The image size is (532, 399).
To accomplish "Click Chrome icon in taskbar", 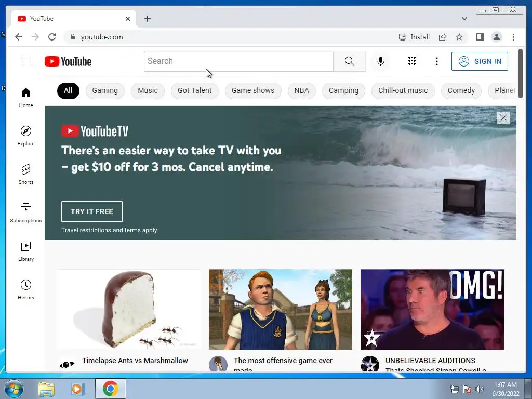I will coord(110,389).
